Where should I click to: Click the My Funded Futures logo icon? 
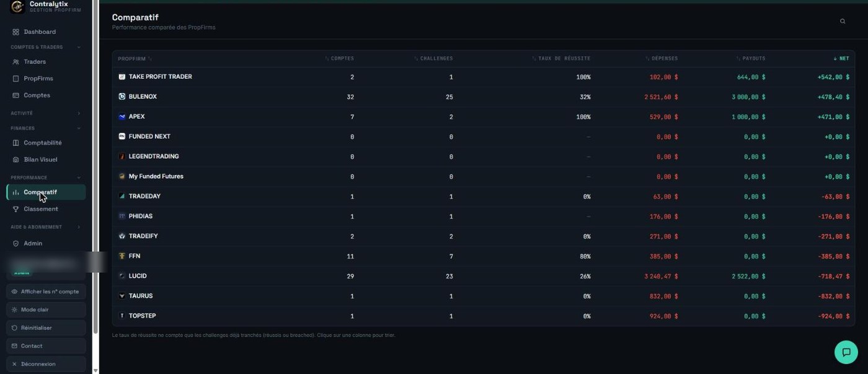point(122,176)
